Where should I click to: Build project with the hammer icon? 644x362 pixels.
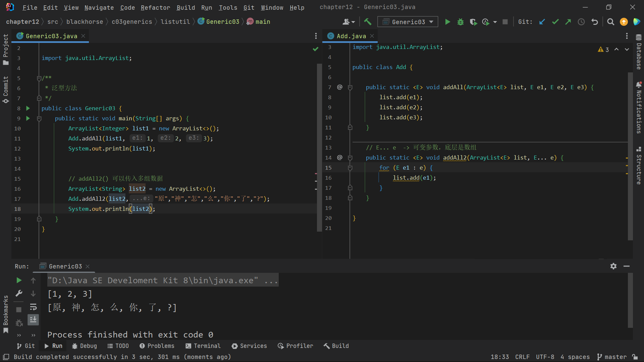tap(368, 22)
